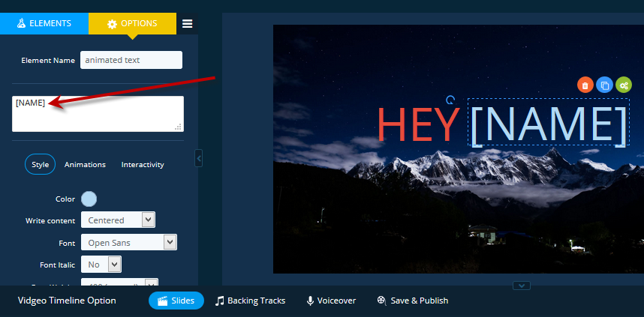
Task: Duplicate element with blue copy icon
Action: point(604,85)
